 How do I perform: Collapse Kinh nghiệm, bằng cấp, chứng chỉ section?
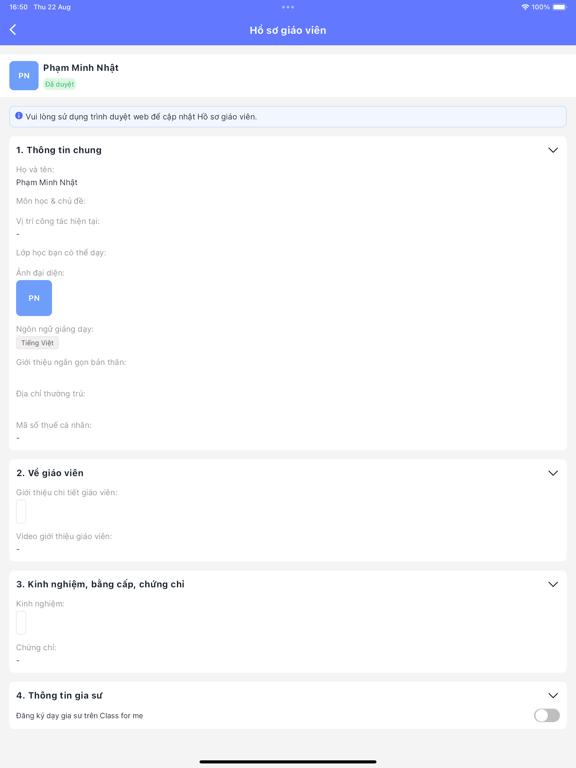point(553,584)
